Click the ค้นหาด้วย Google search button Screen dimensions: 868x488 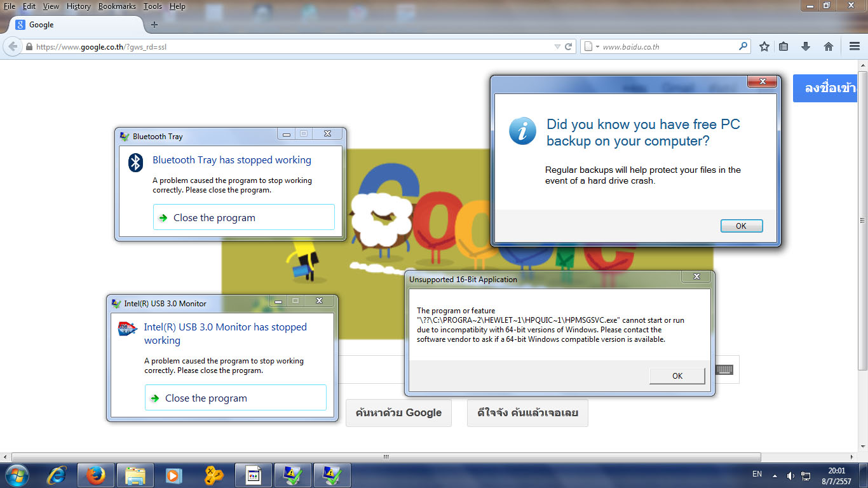[398, 413]
